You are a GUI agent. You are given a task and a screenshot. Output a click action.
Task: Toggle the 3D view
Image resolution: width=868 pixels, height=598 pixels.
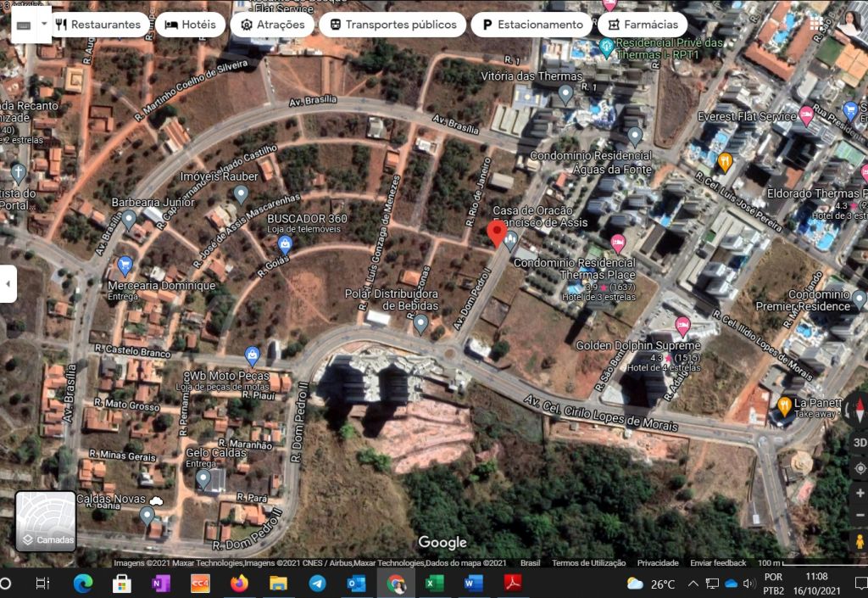[860, 443]
